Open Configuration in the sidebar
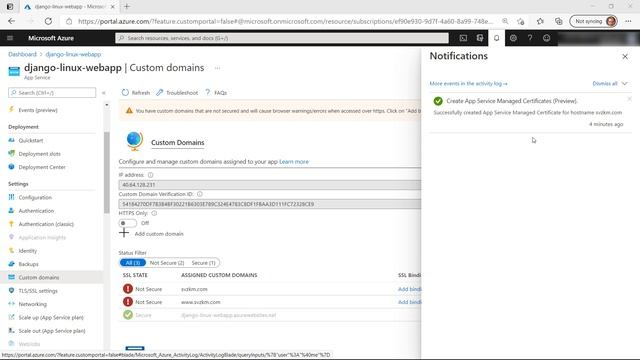This screenshot has width=640, height=360. [x=35, y=197]
